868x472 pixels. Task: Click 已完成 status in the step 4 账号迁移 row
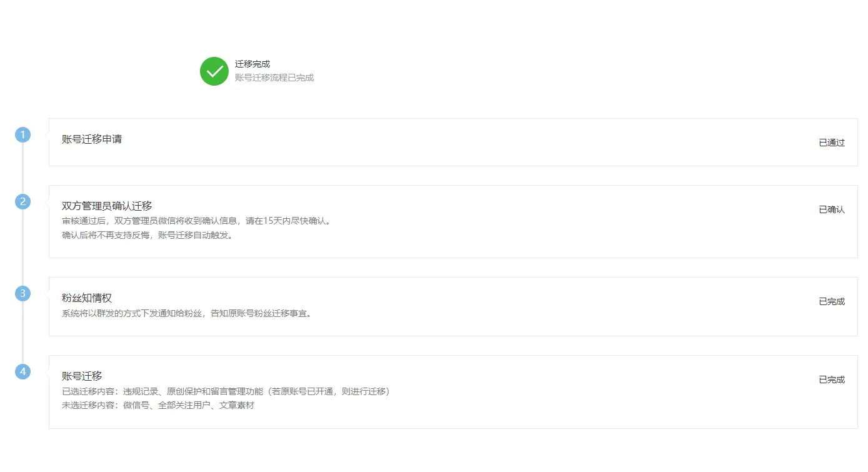832,379
